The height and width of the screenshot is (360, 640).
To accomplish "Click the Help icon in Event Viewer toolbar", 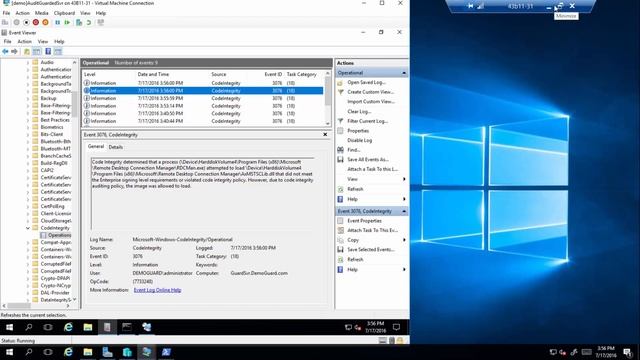I will point(48,51).
